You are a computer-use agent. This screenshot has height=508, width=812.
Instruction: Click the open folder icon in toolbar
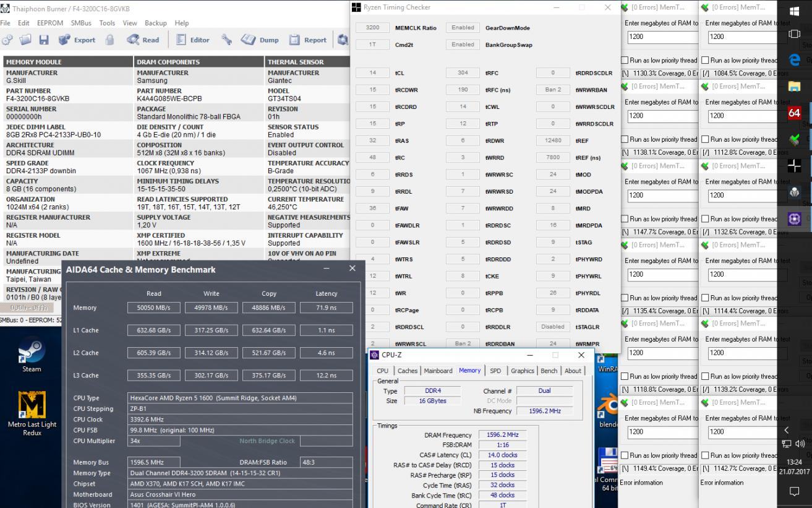[x=25, y=40]
